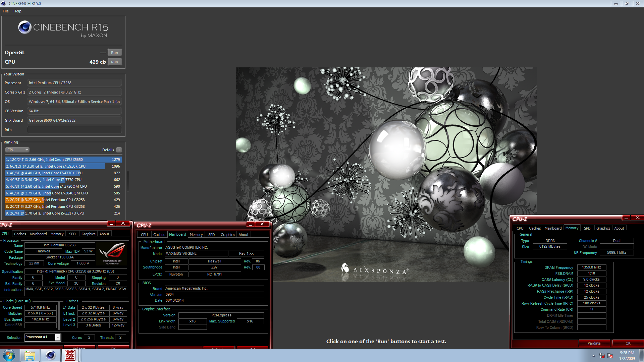The height and width of the screenshot is (362, 644).
Task: Click the motherboard model MAXIMUS VII GENE
Action: [196, 254]
